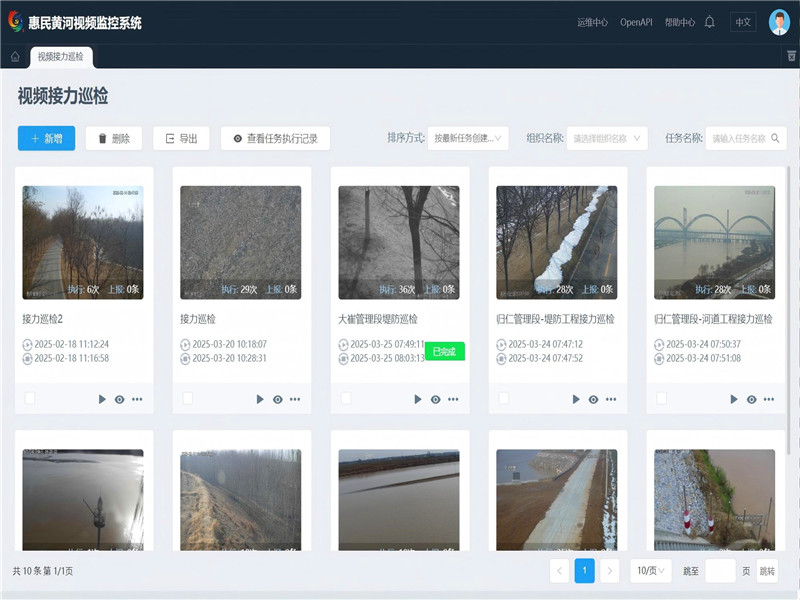Play the 接力巡检 task
The image size is (800, 600).
point(260,399)
